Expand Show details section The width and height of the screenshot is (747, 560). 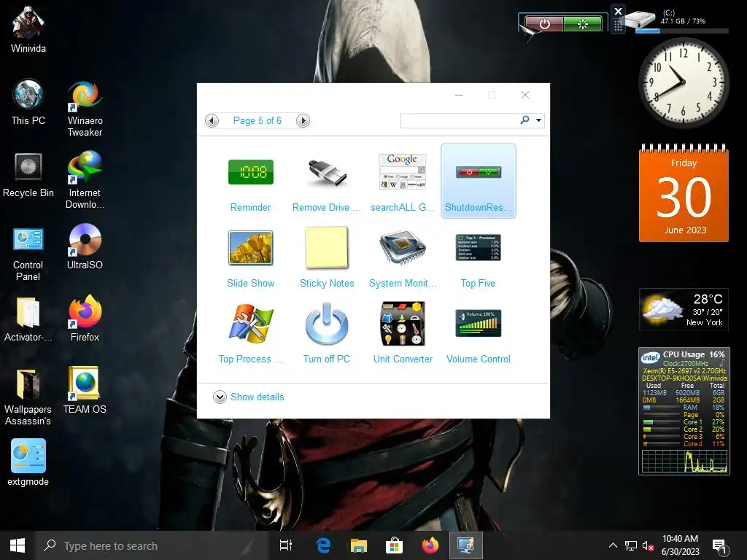click(x=220, y=397)
